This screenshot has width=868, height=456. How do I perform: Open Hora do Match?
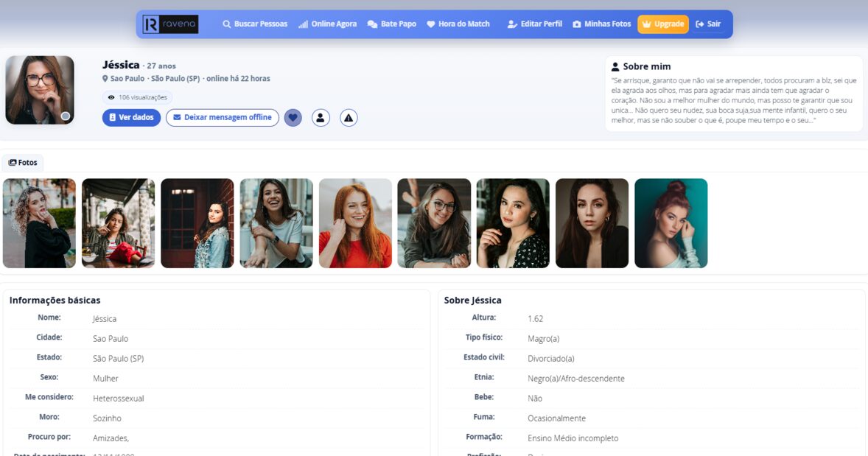[458, 24]
